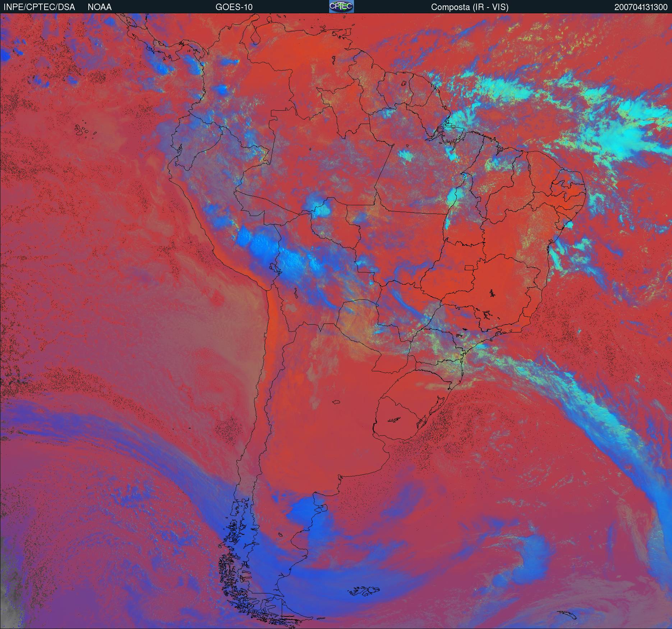Click the Galapagos Islands outline
Image resolution: width=672 pixels, height=629 pixels.
pos(83,131)
